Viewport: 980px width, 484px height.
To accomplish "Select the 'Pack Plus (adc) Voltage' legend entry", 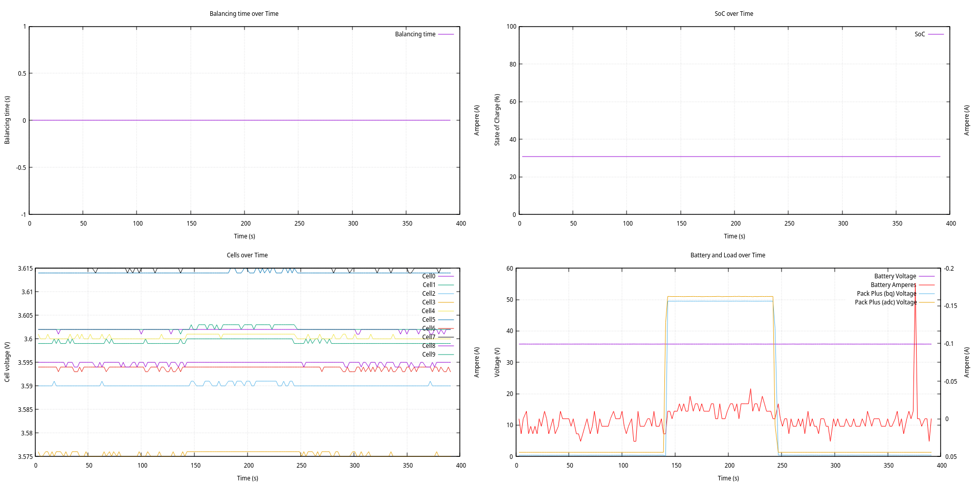I will pos(885,302).
